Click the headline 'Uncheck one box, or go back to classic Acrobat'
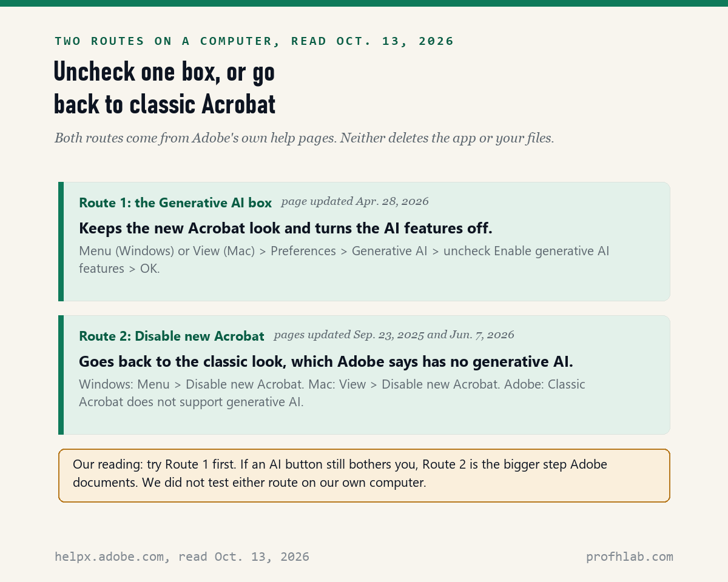728x582 pixels. (x=164, y=88)
